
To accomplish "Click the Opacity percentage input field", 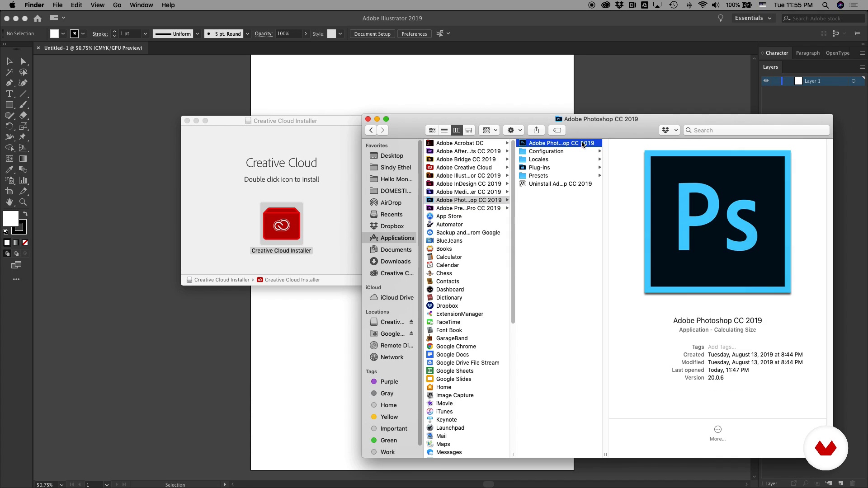I will (x=287, y=33).
